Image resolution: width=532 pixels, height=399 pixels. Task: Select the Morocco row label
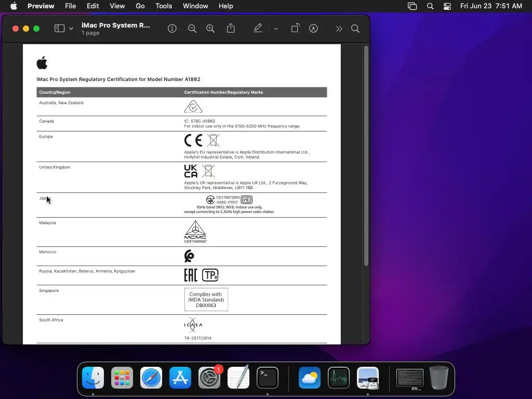pos(47,252)
